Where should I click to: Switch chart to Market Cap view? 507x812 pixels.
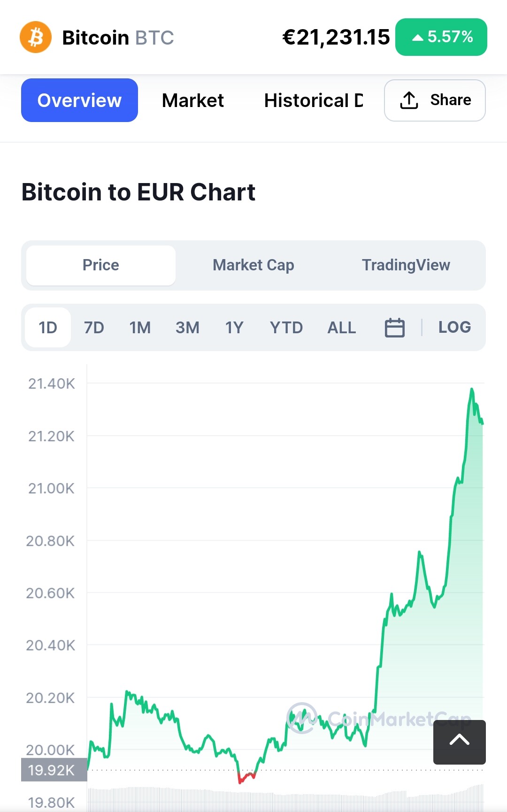pos(253,265)
